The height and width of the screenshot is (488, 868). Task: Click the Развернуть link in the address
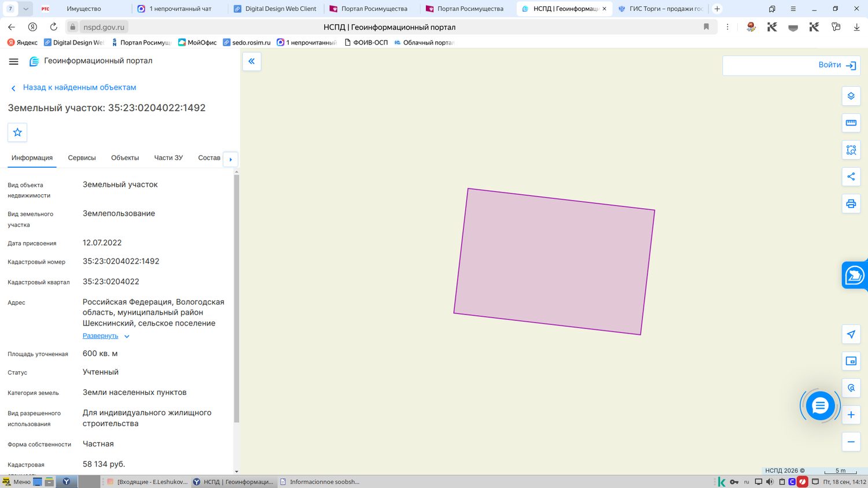(100, 336)
